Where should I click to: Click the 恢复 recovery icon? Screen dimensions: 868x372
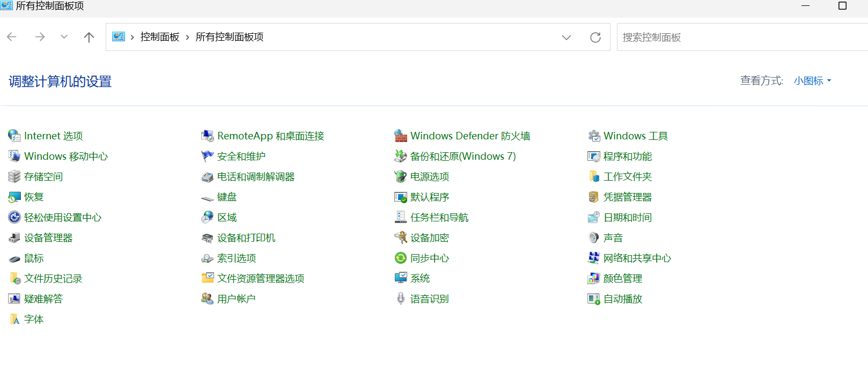pyautogui.click(x=14, y=197)
